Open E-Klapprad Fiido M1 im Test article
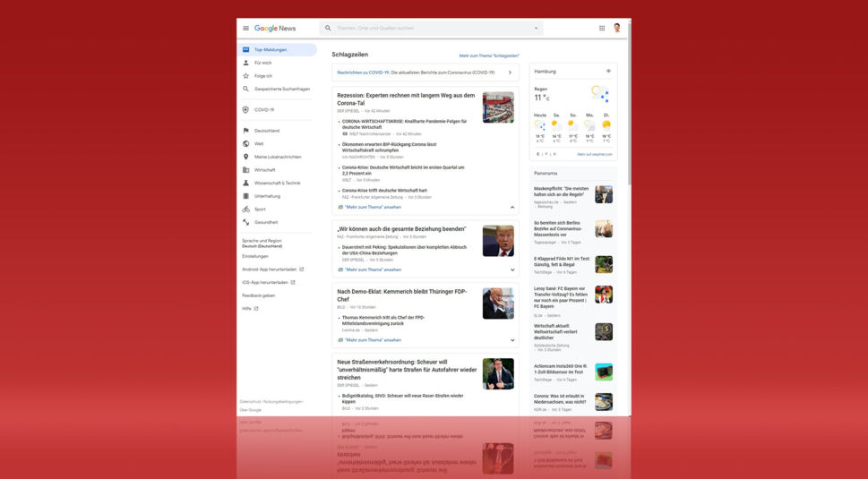 tap(562, 261)
